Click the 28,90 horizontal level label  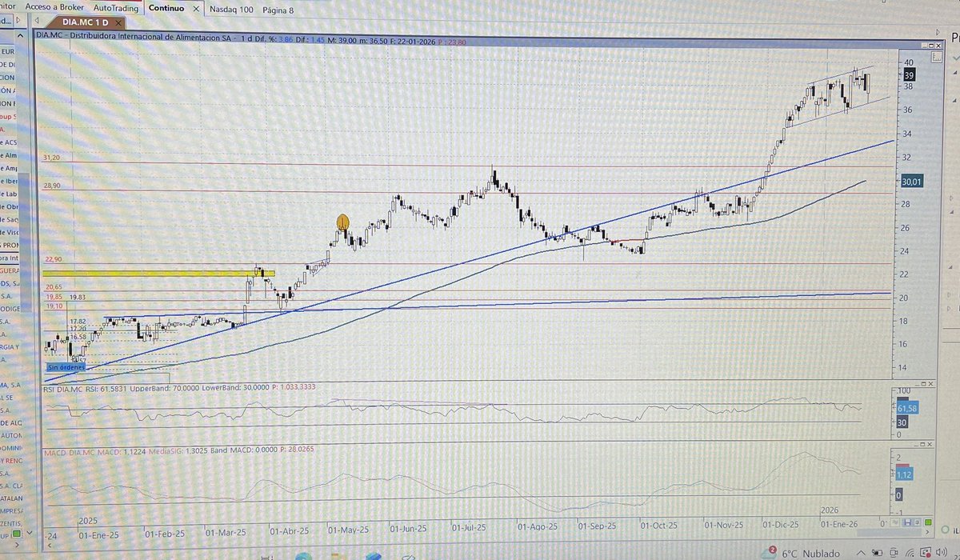point(51,186)
